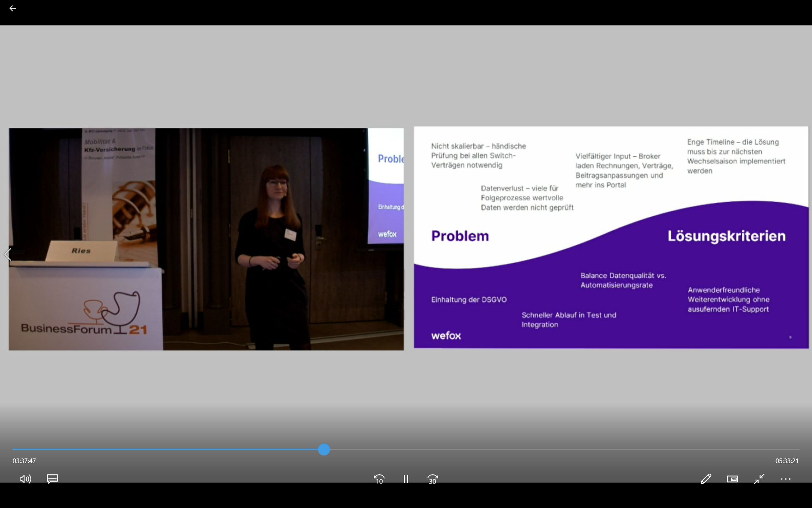The height and width of the screenshot is (508, 812).
Task: Open the pencil edit options
Action: coord(705,479)
